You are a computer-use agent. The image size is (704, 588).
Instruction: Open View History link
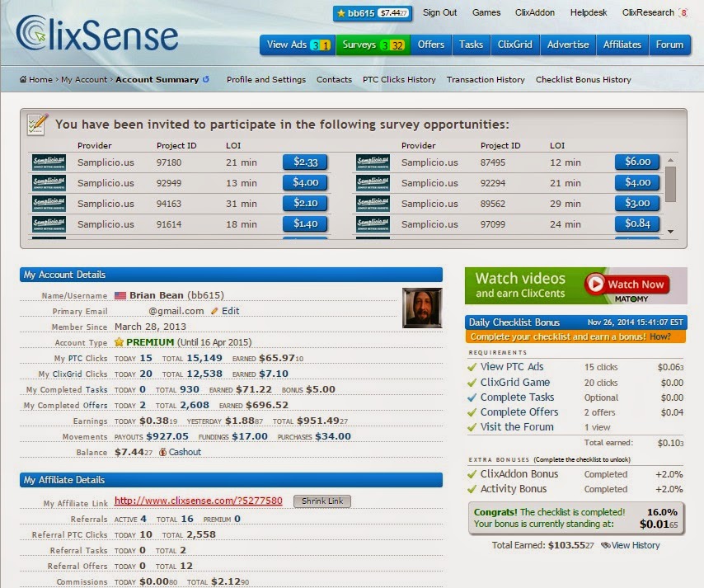pyautogui.click(x=636, y=545)
